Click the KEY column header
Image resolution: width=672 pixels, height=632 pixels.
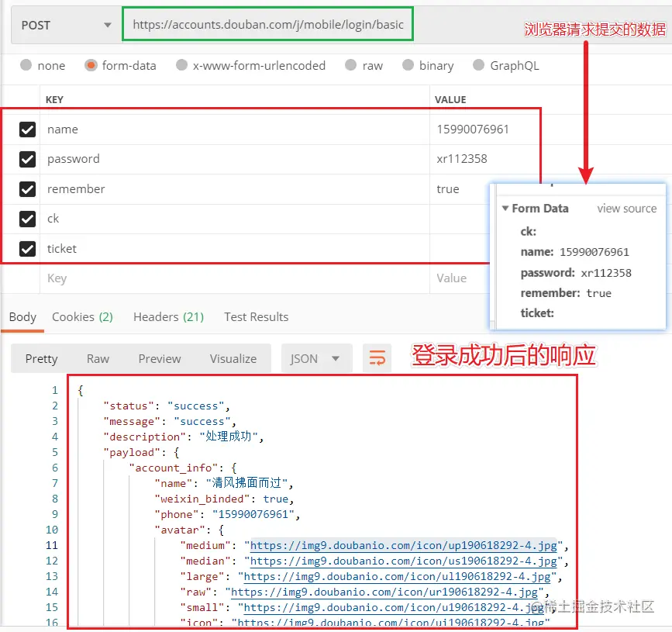(54, 99)
